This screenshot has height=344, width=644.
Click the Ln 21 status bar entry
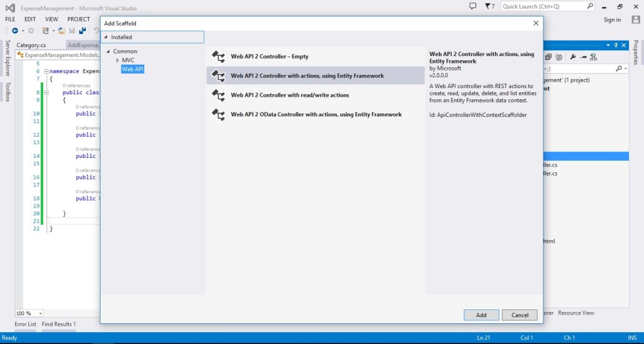pos(484,338)
